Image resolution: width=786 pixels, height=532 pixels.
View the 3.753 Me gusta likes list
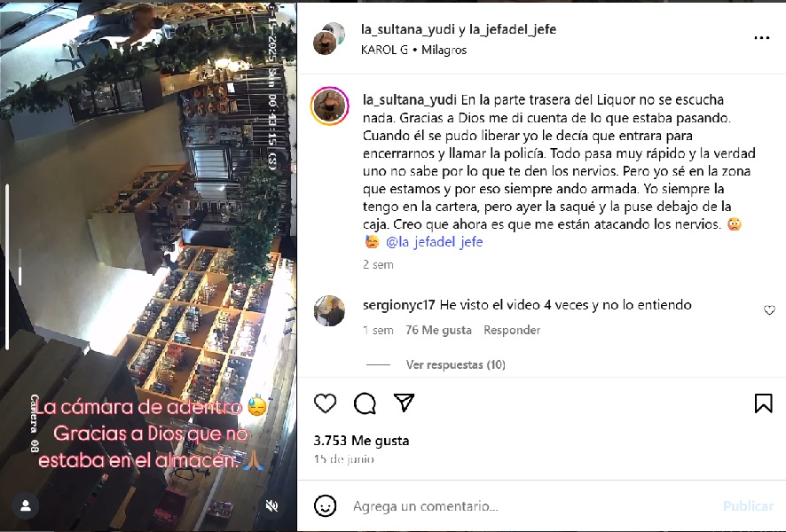click(361, 441)
